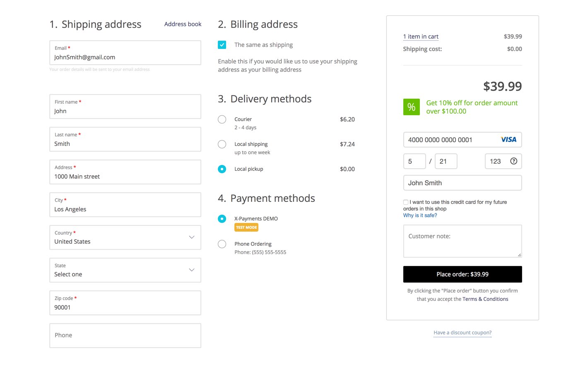The height and width of the screenshot is (368, 588).
Task: Open the Address book
Action: coord(183,24)
